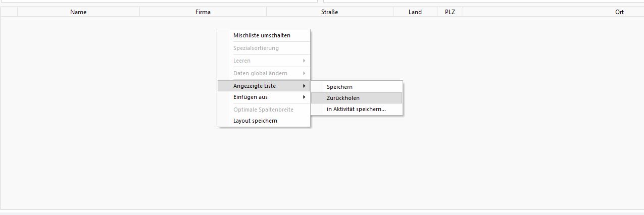Sort list by PLZ column header
Image resolution: width=644 pixels, height=215 pixels.
[x=450, y=12]
